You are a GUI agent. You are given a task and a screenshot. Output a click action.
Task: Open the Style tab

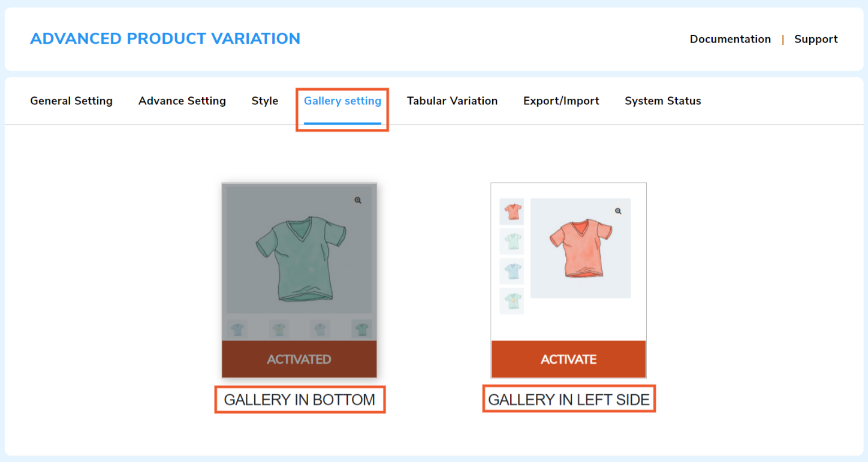(265, 101)
